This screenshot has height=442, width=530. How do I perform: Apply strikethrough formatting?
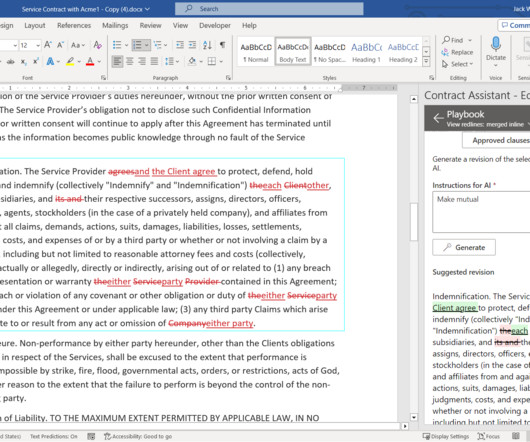10,62
